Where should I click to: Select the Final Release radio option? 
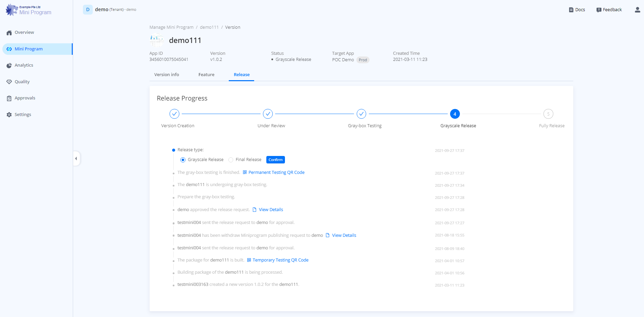[x=231, y=160]
